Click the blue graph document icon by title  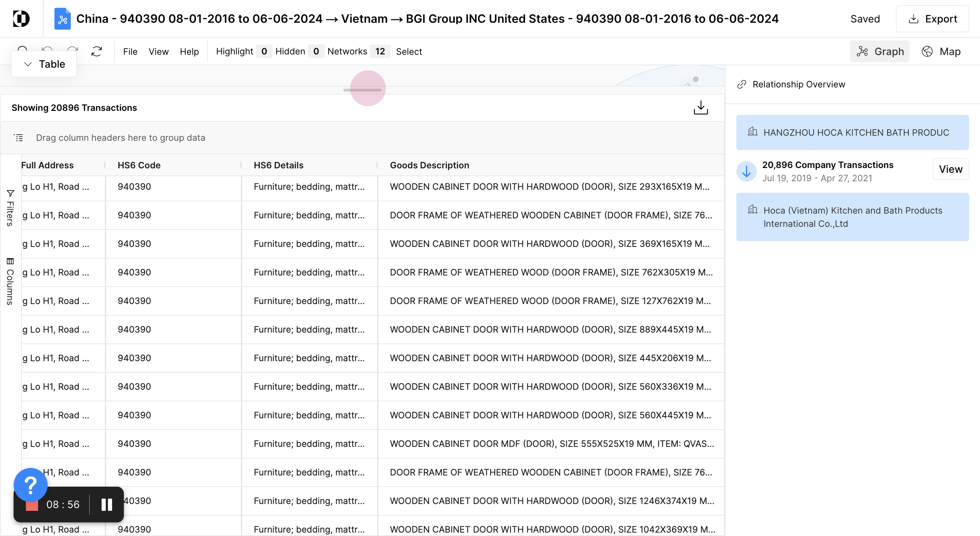point(62,19)
